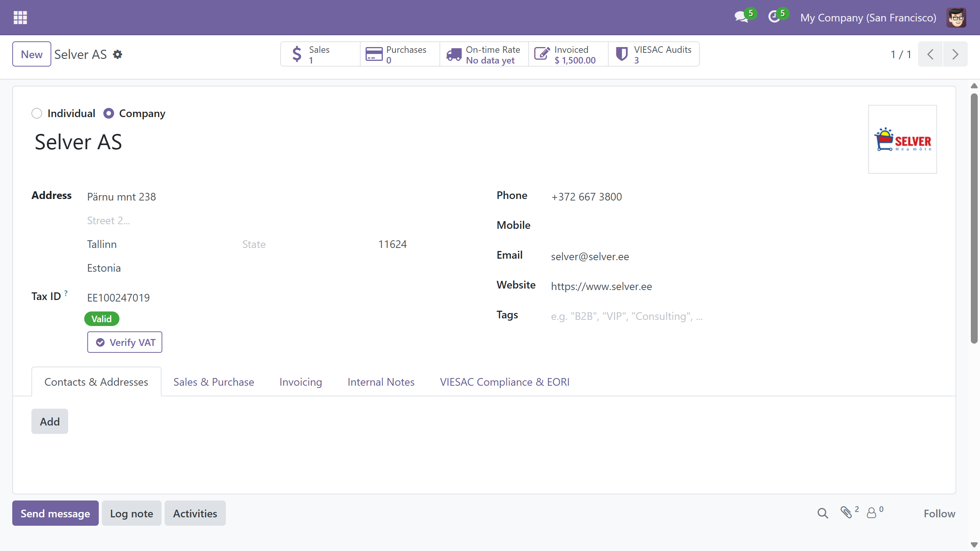Image resolution: width=980 pixels, height=551 pixels.
Task: Switch to the Invoicing tab
Action: (301, 382)
